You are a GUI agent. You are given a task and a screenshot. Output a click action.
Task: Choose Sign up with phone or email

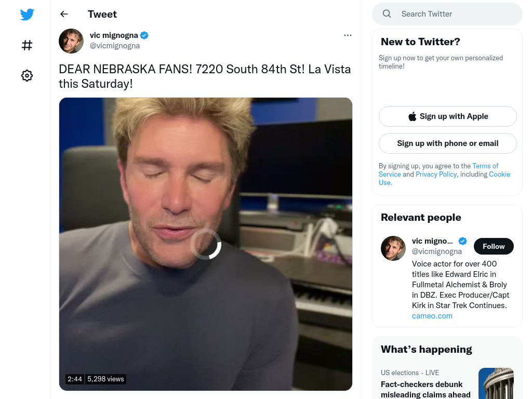[447, 143]
